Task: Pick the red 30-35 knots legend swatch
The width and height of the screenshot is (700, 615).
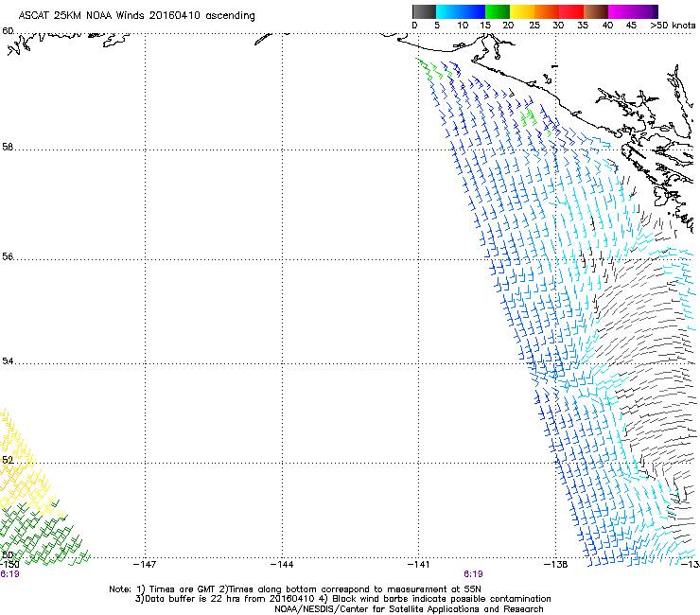Action: point(571,11)
